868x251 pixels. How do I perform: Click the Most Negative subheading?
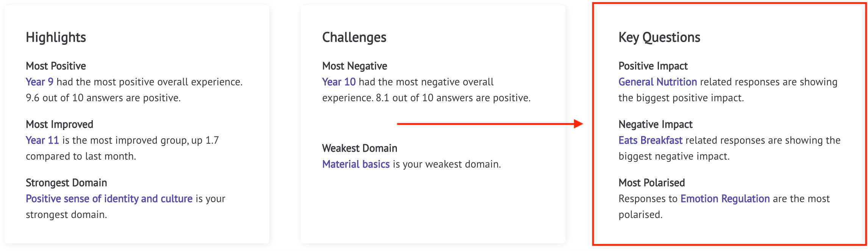(x=355, y=66)
